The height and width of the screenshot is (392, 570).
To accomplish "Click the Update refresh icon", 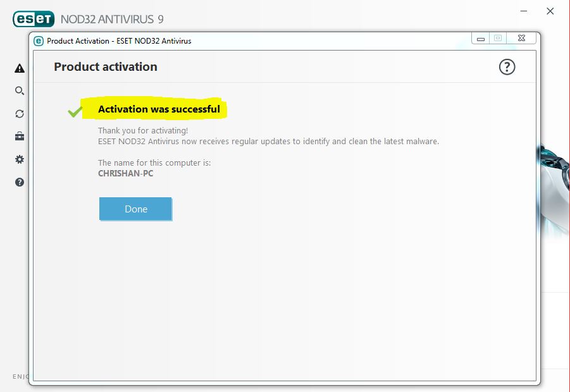I will coord(19,114).
